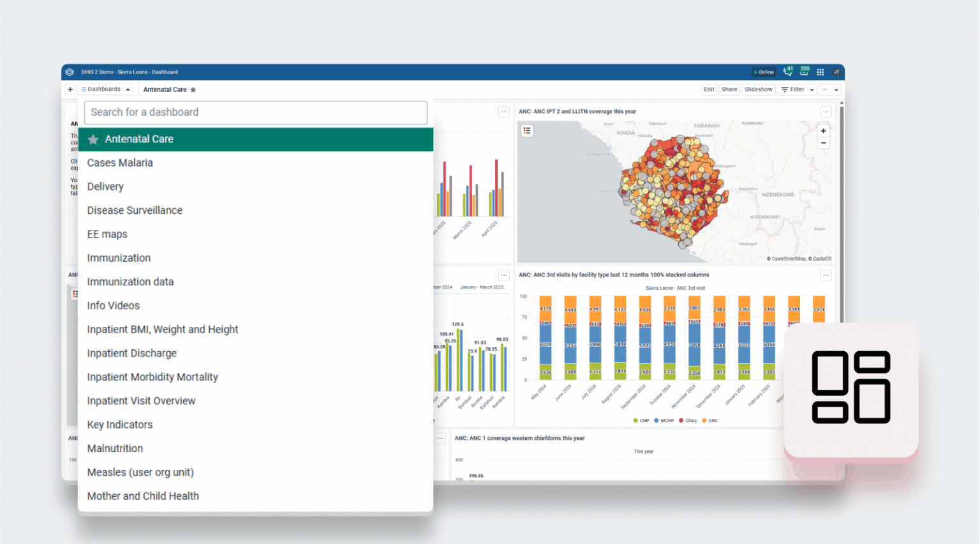Open the messages icon with 41 badge
The height and width of the screenshot is (544, 980).
[x=788, y=72]
